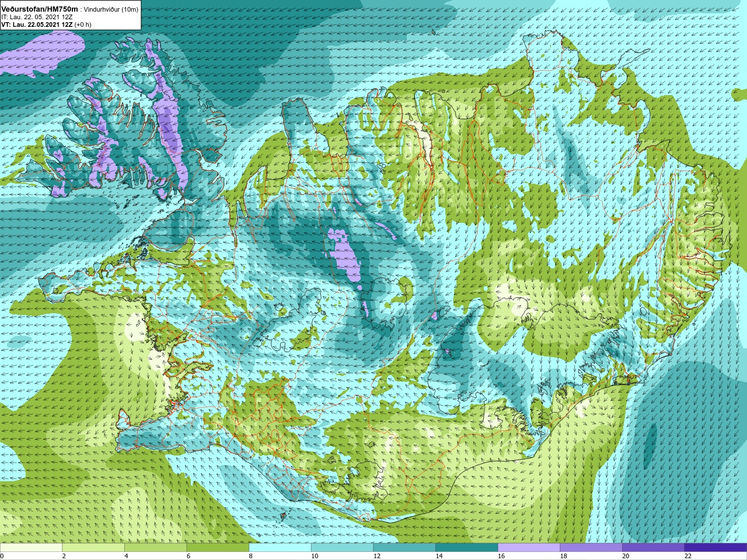Choose the lavender 16–18 scale segment

click(x=529, y=548)
